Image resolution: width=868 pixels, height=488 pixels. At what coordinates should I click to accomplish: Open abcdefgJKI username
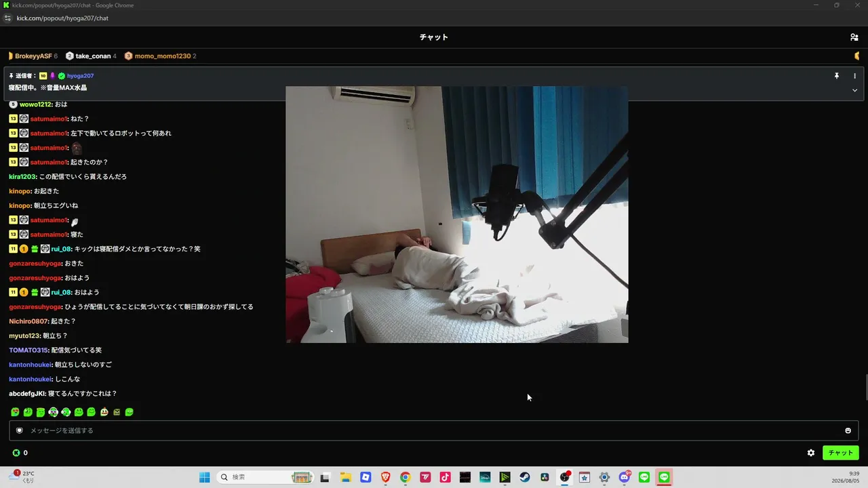coord(28,394)
